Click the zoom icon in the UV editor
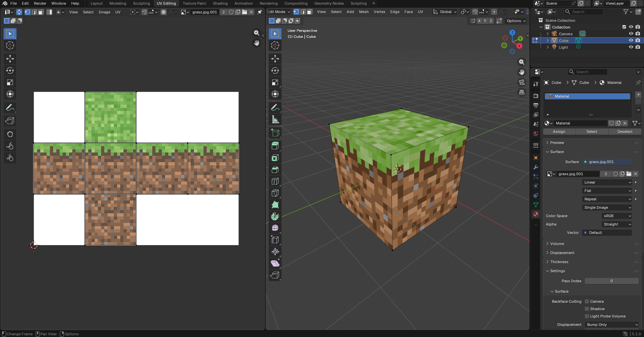The width and height of the screenshot is (644, 337). [257, 33]
